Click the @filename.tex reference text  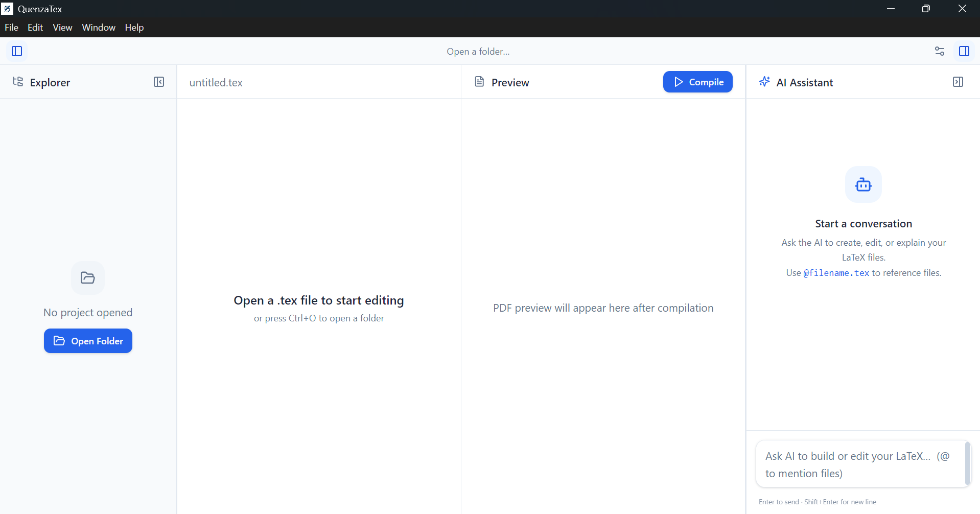tap(836, 273)
